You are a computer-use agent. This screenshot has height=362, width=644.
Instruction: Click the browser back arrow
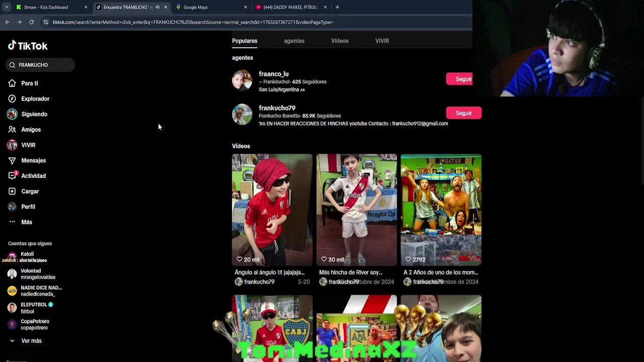[x=7, y=22]
